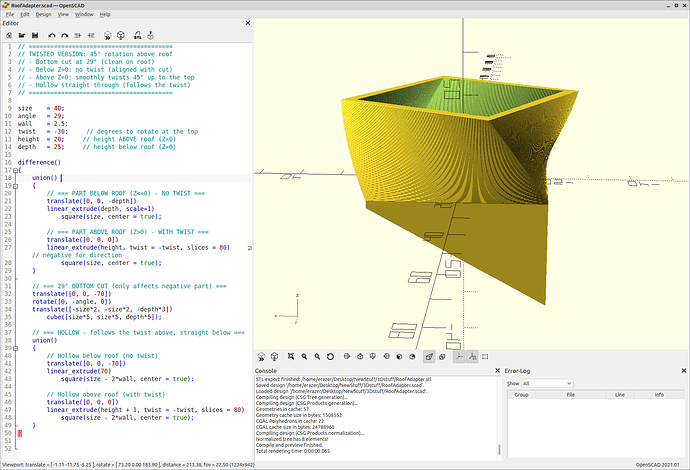Collapse the code fold at line 17
Viewport: 690px width, 470px height.
click(x=15, y=170)
